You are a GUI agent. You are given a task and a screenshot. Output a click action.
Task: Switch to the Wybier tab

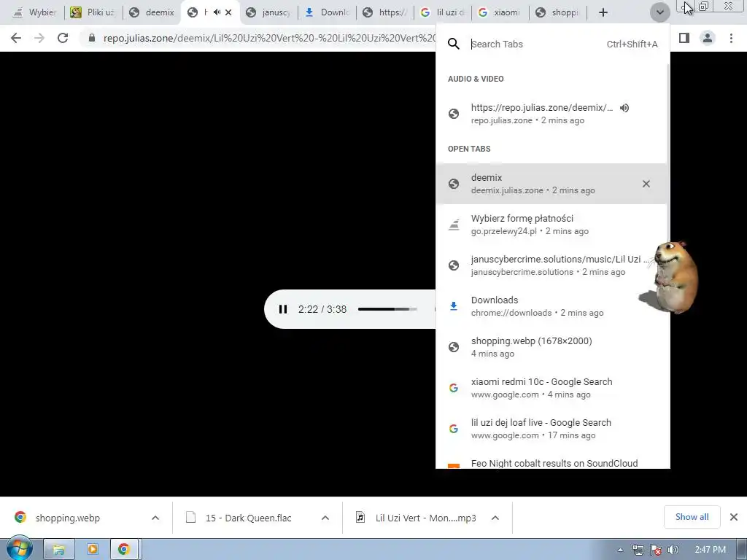(x=34, y=12)
